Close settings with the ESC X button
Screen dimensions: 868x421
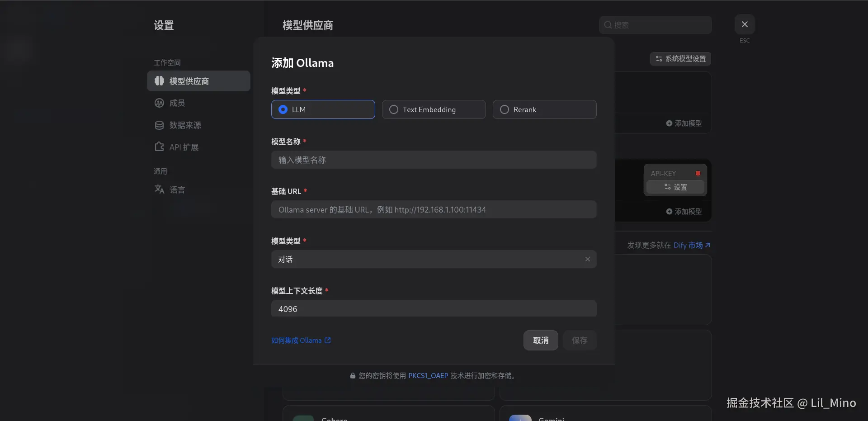745,24
